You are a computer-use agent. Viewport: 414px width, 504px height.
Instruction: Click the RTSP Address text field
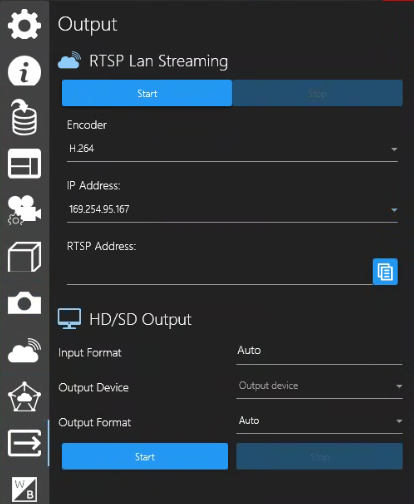(220, 272)
